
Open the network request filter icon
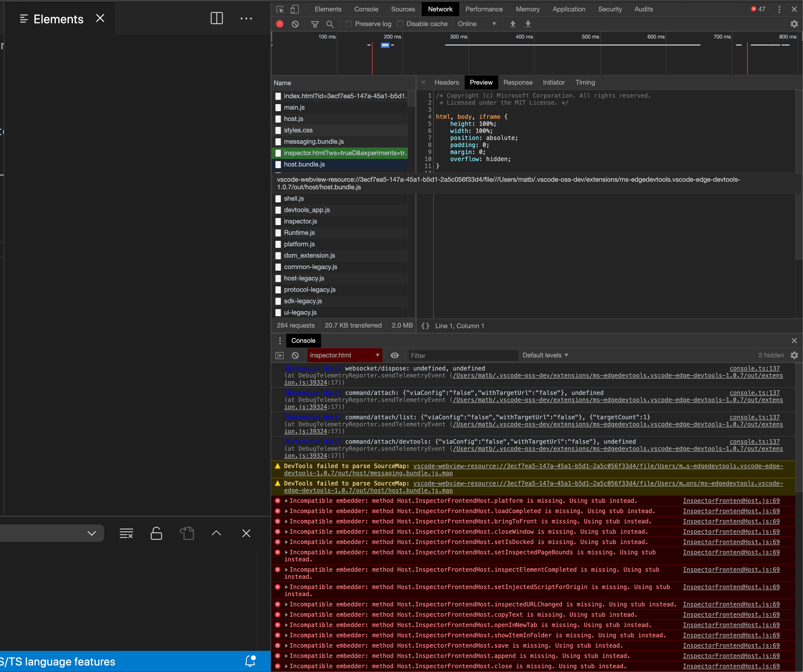tap(315, 24)
